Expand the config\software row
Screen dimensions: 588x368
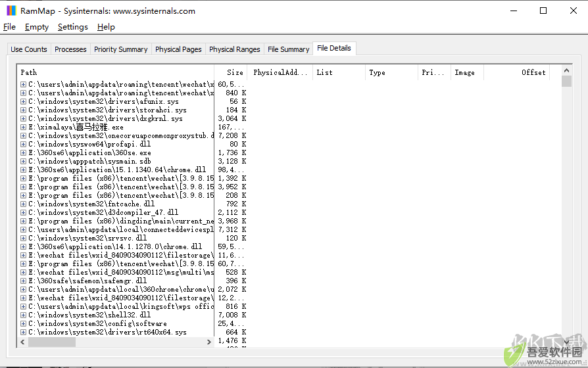pyautogui.click(x=23, y=324)
